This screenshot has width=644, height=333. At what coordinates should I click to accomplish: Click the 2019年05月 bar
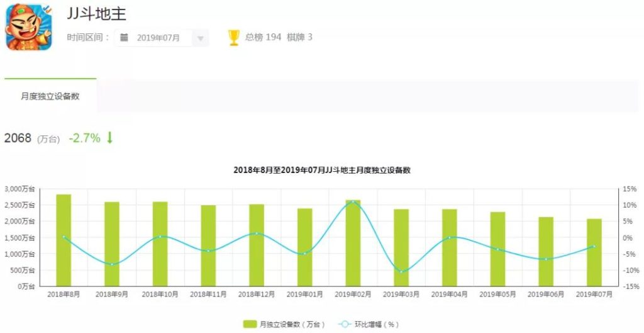[x=498, y=249]
